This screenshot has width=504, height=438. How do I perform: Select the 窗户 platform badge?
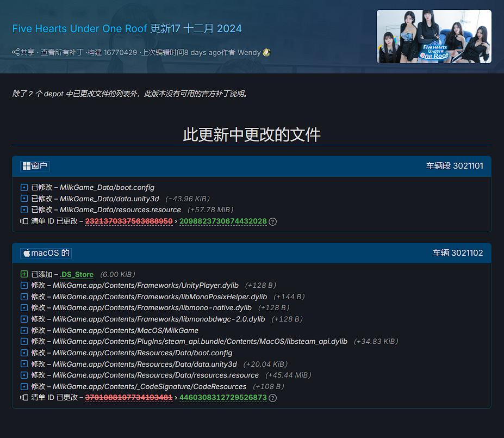pos(35,166)
